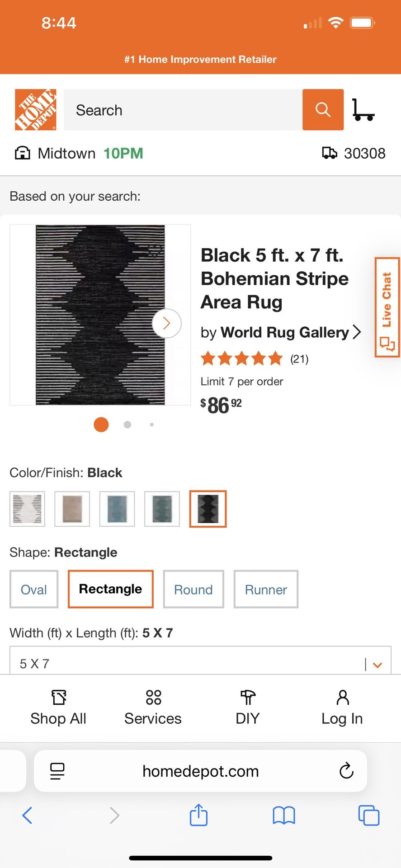Reload the homedepot.com page
The height and width of the screenshot is (868, 401).
pos(346,771)
